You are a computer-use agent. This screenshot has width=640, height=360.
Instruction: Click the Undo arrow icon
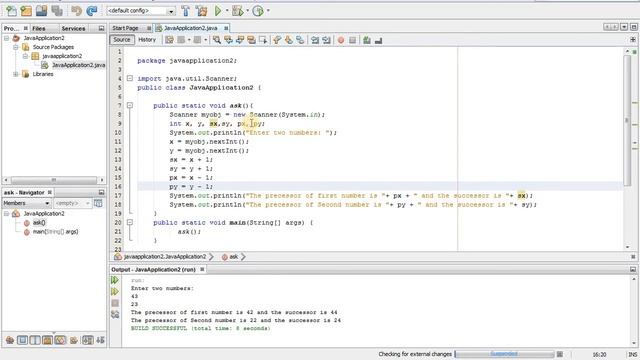tap(76, 11)
